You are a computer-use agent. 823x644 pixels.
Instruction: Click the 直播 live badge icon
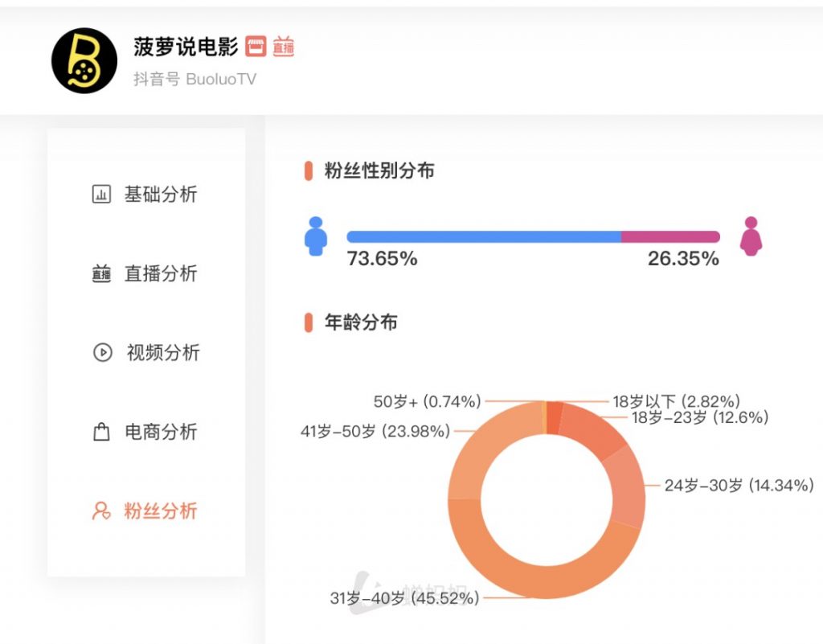tap(283, 47)
